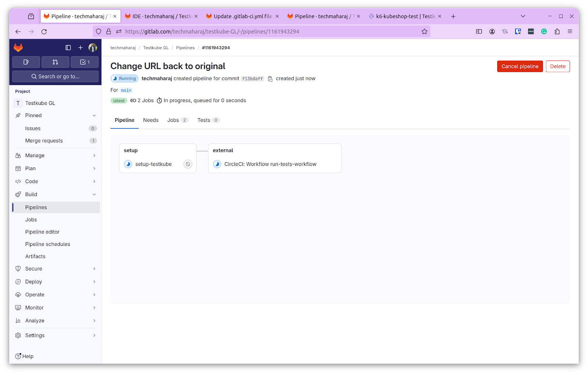Click the Grammarly extension icon
Image resolution: width=588 pixels, height=374 pixels.
click(x=544, y=32)
